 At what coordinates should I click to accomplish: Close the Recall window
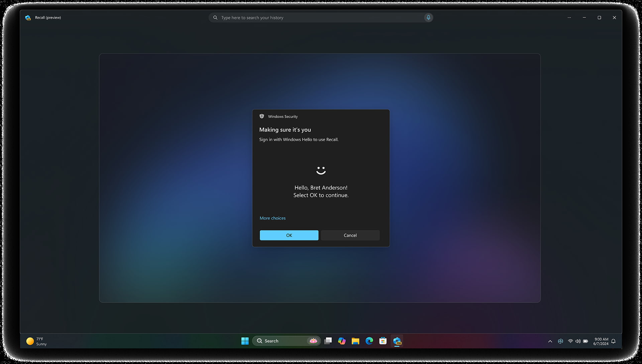click(614, 18)
